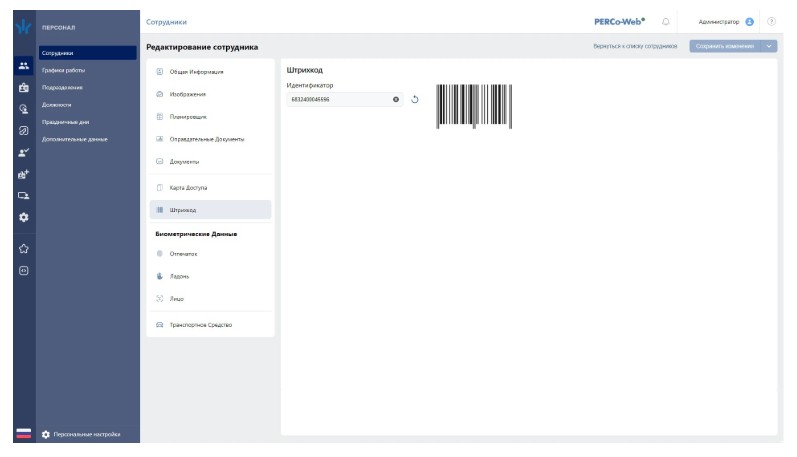797x457 pixels.
Task: Click Вернуться к списку сотрудников link
Action: tap(635, 46)
